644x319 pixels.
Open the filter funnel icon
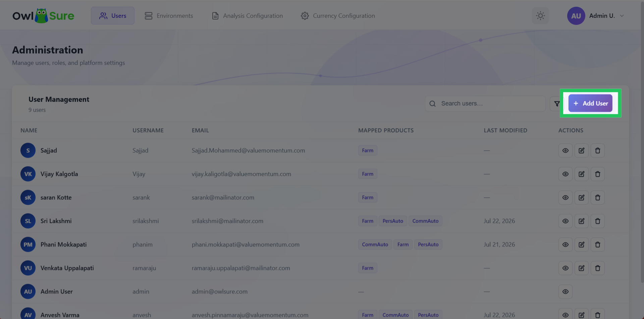coord(557,104)
